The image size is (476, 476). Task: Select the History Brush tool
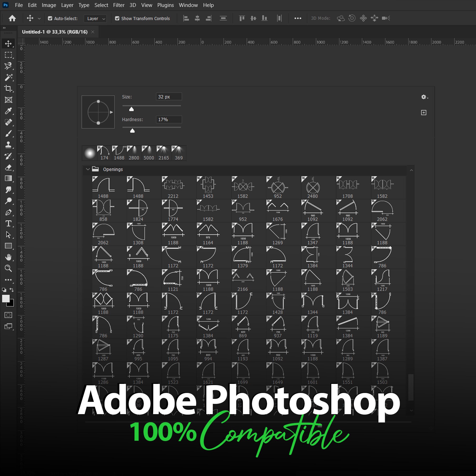[x=8, y=156]
